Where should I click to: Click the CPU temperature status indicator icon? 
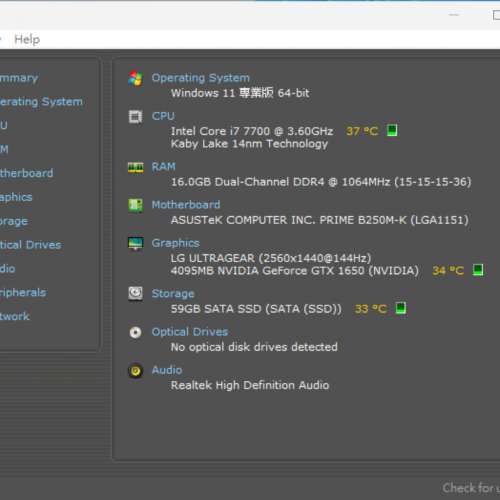tap(392, 130)
